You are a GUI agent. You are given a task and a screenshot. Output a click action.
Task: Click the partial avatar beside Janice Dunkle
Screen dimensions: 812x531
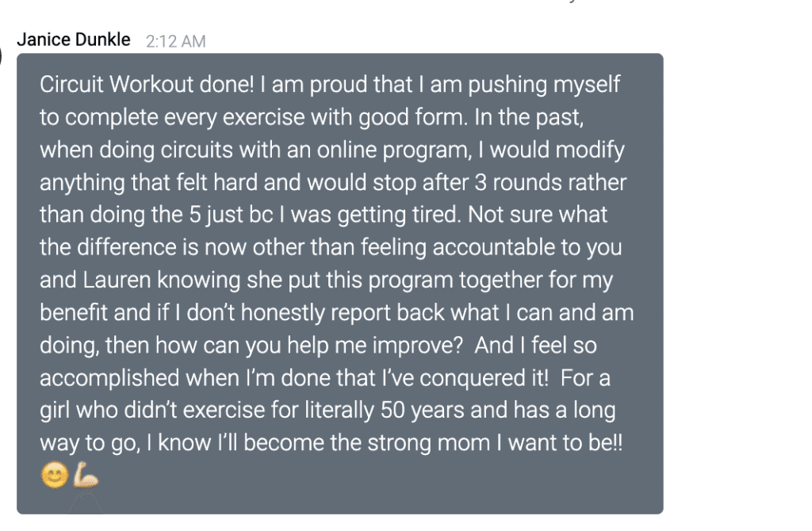[1, 55]
